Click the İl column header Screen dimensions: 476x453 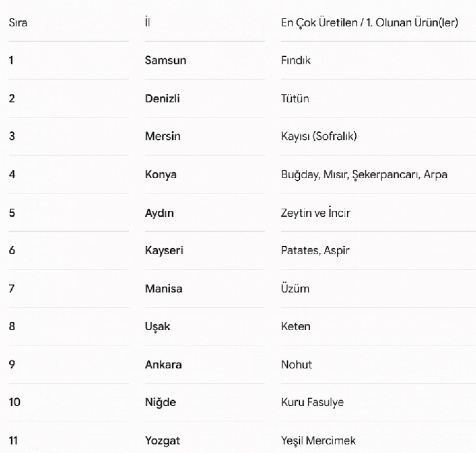coord(147,23)
